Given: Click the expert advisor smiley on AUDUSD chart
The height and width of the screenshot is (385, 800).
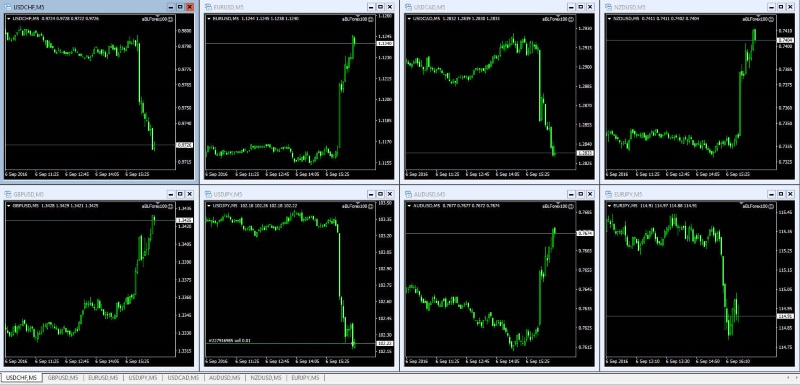Looking at the screenshot, I should pyautogui.click(x=571, y=206).
